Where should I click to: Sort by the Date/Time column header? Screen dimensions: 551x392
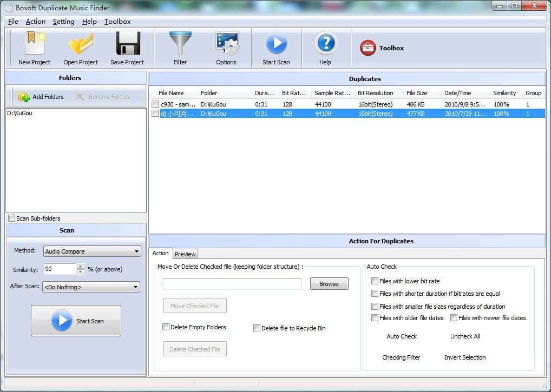click(x=465, y=93)
